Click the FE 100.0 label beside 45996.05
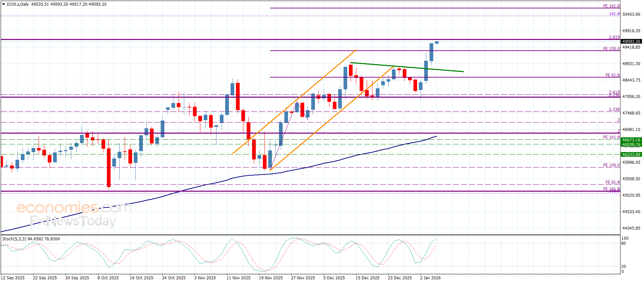The image size is (644, 282). (x=611, y=165)
